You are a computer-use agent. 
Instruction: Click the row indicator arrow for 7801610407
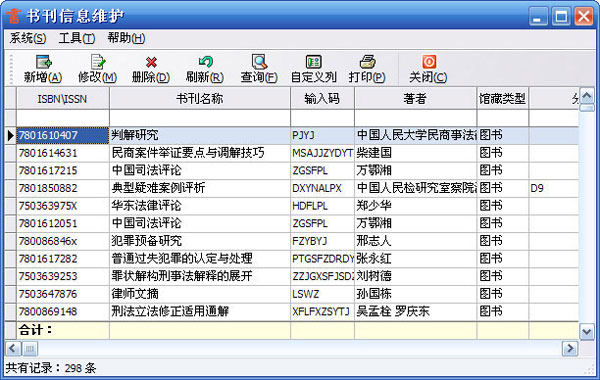pyautogui.click(x=10, y=135)
